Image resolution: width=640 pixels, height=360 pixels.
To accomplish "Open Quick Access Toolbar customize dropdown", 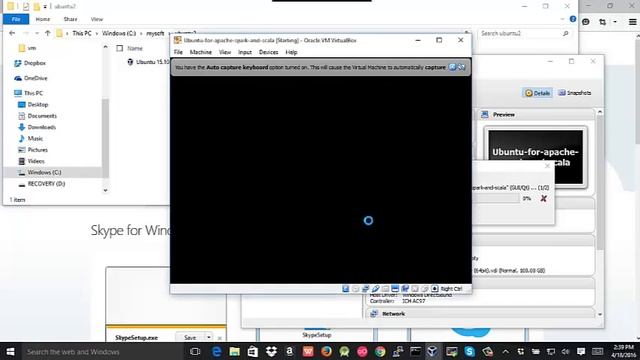I will tap(45, 7).
